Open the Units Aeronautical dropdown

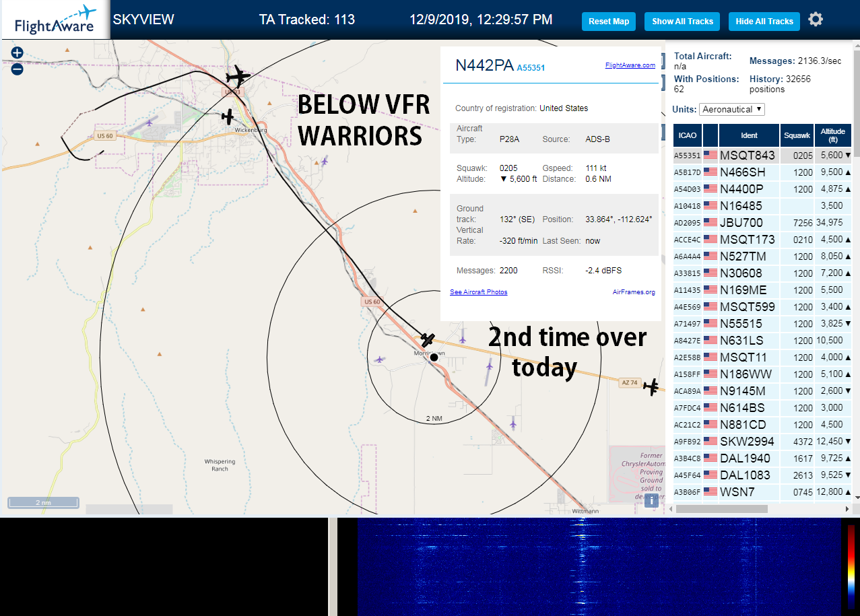point(732,109)
